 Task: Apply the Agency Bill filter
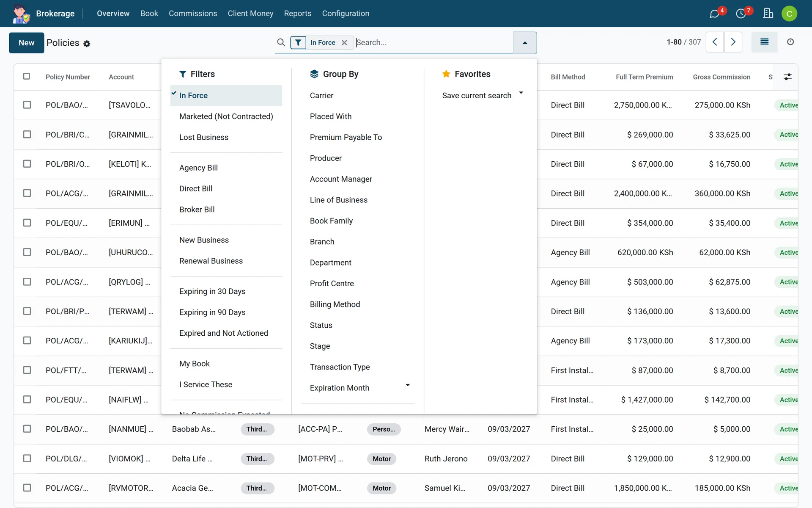pyautogui.click(x=226, y=168)
